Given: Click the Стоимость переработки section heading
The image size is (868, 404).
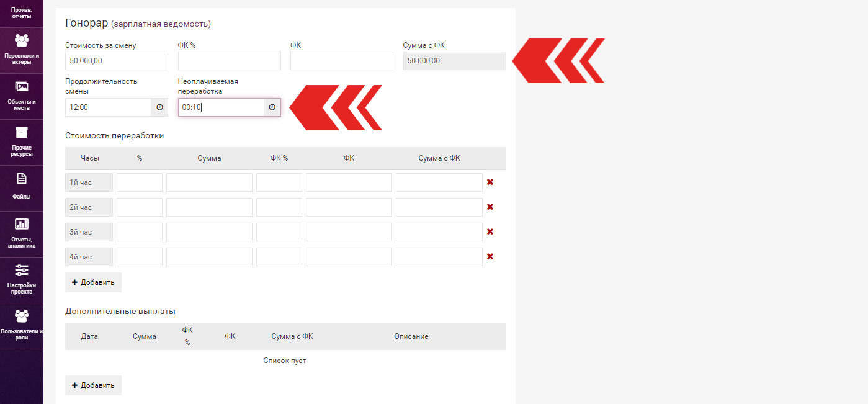Looking at the screenshot, I should [114, 135].
